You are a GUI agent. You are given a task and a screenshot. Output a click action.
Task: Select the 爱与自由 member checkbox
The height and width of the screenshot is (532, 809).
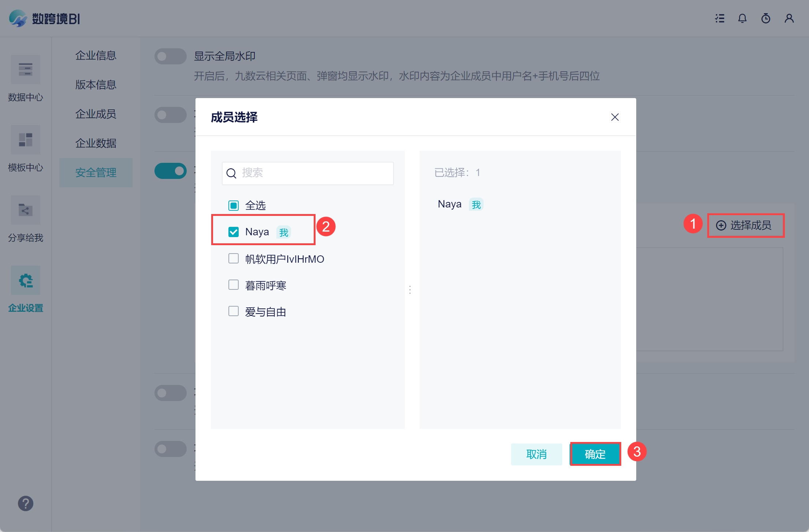[234, 311]
